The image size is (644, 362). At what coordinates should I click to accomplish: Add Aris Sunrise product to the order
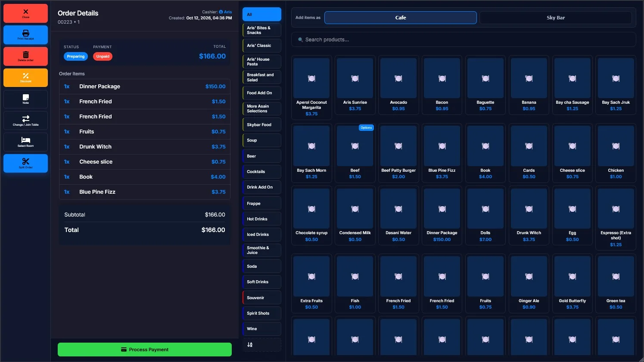(x=355, y=85)
